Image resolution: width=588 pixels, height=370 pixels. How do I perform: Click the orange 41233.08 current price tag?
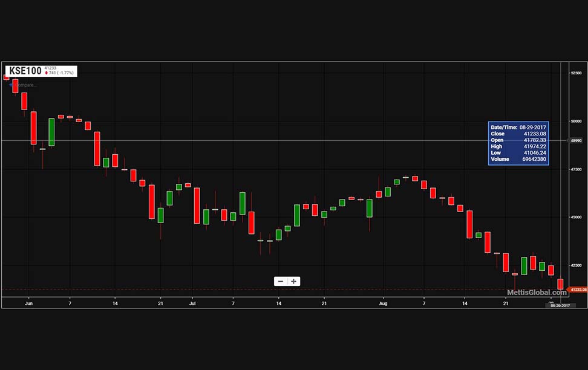point(578,290)
